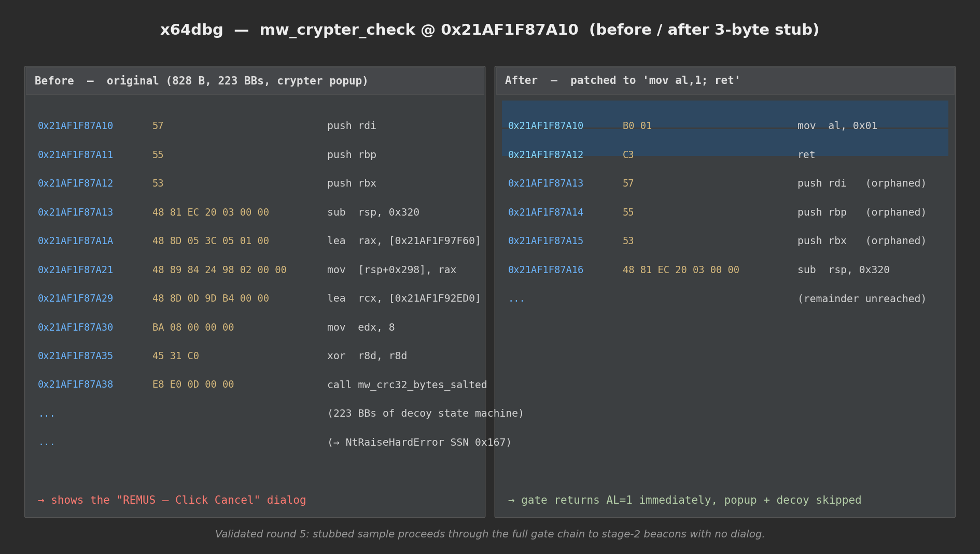The height and width of the screenshot is (554, 980).
Task: Select the 'xor r8d, r8d' instruction
Action: (x=367, y=356)
